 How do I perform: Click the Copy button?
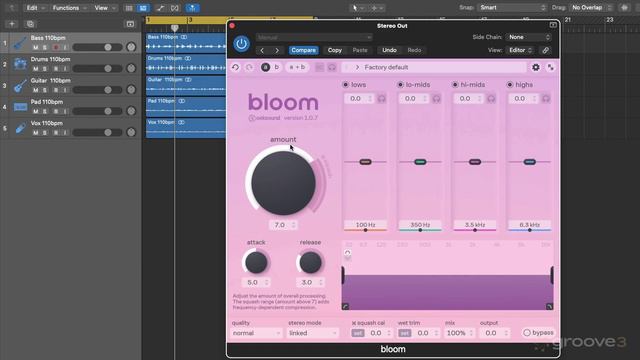point(335,50)
